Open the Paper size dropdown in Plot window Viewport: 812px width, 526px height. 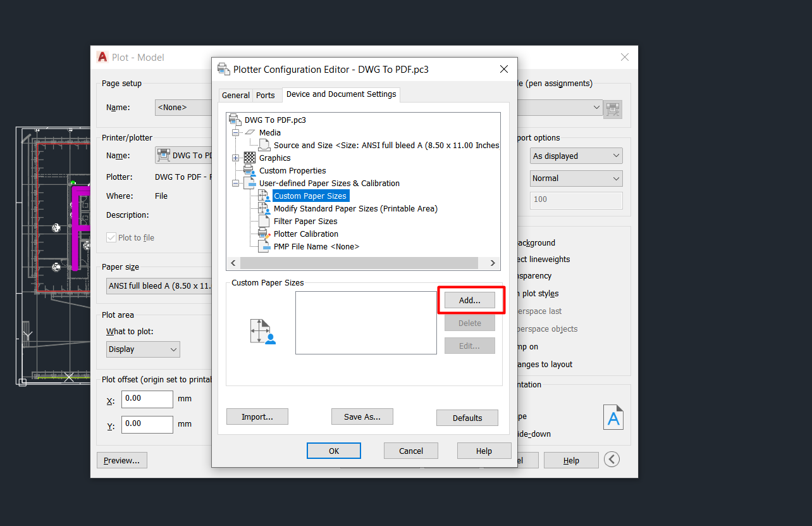[x=159, y=286]
